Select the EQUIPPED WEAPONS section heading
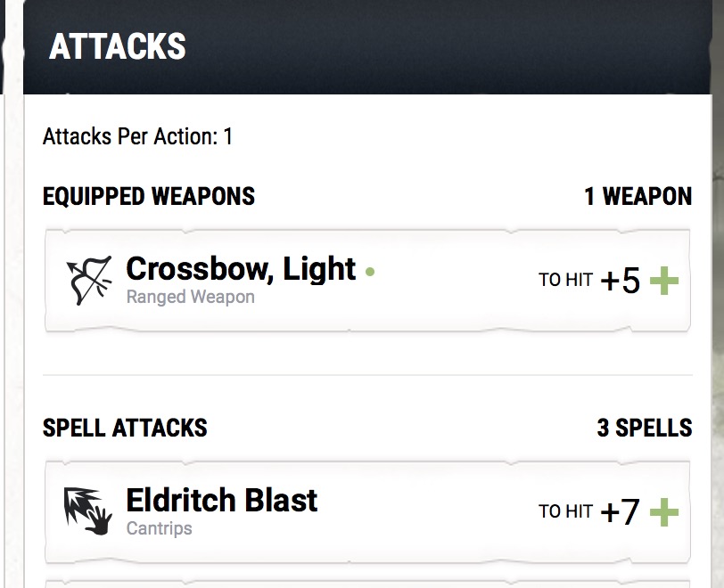The height and width of the screenshot is (588, 724). click(x=149, y=196)
